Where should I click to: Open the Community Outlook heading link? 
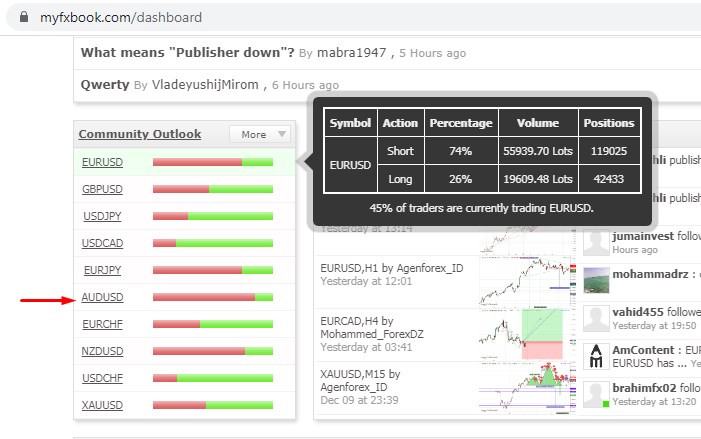point(140,134)
